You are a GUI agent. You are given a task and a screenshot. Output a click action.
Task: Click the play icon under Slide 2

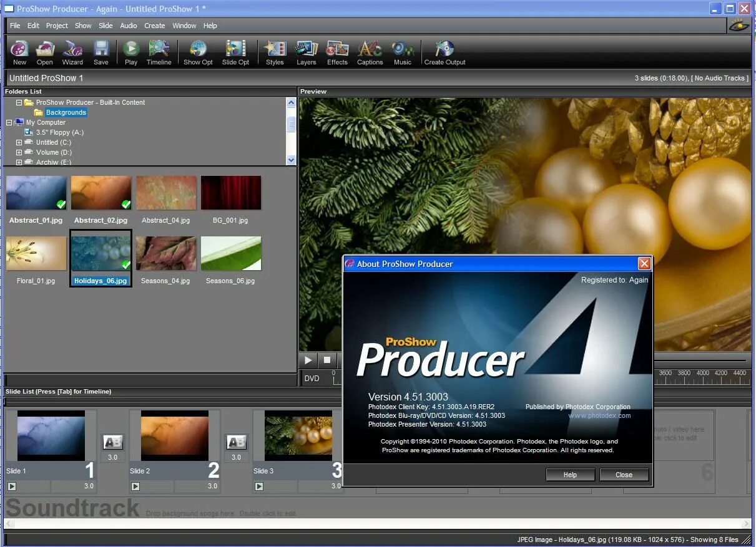click(x=135, y=486)
